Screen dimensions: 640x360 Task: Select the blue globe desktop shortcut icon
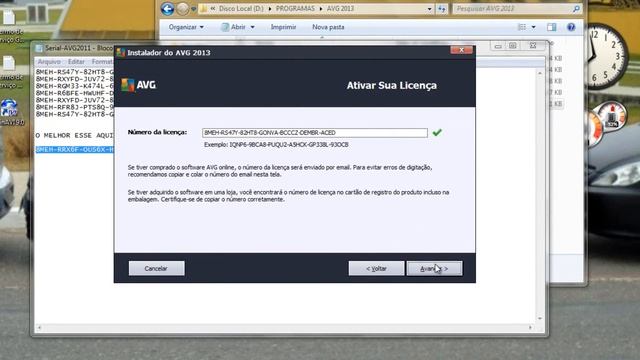pos(9,108)
